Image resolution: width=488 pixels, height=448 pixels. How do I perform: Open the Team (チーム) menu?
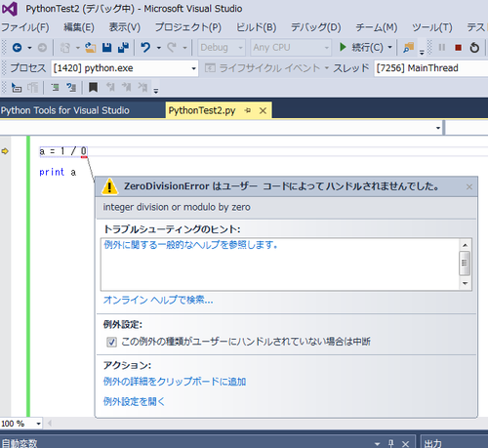click(x=377, y=27)
